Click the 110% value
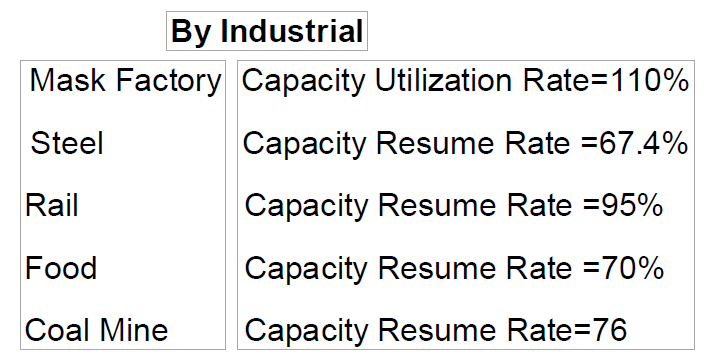704x363 pixels. (x=649, y=80)
